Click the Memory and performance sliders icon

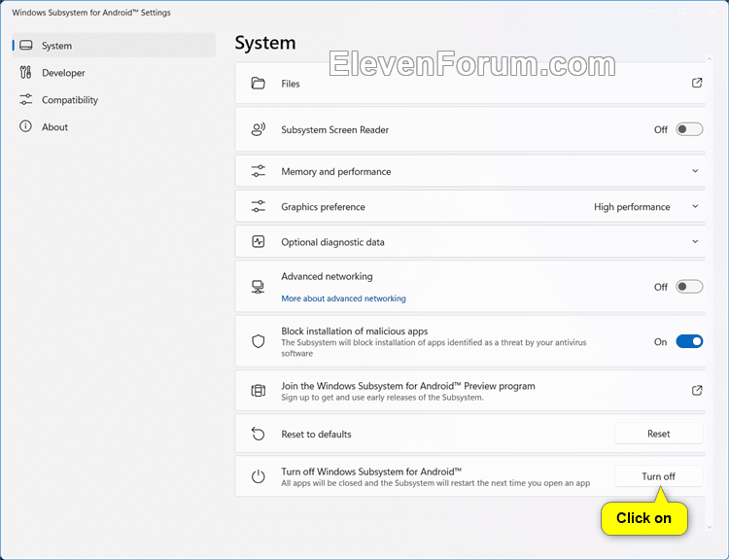coord(258,171)
